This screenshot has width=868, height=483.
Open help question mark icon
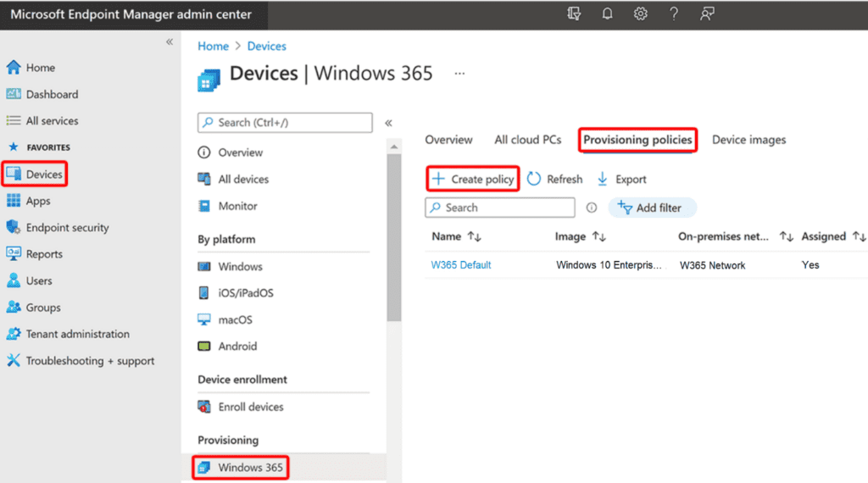[x=674, y=14]
